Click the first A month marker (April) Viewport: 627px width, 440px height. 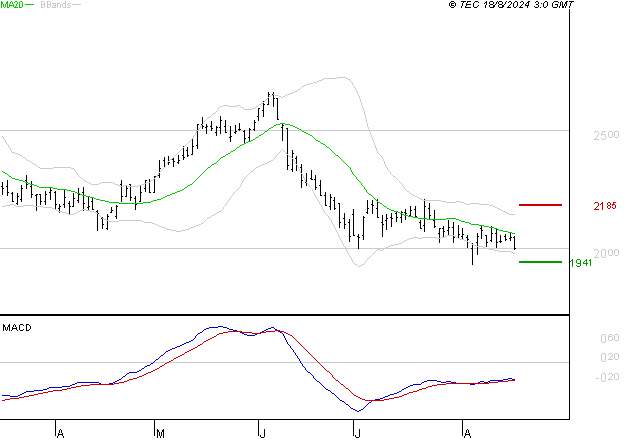pyautogui.click(x=60, y=434)
